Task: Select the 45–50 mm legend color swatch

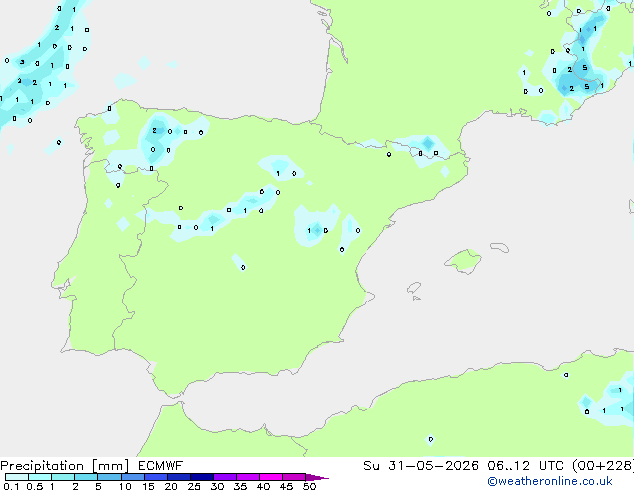Action: click(x=294, y=477)
